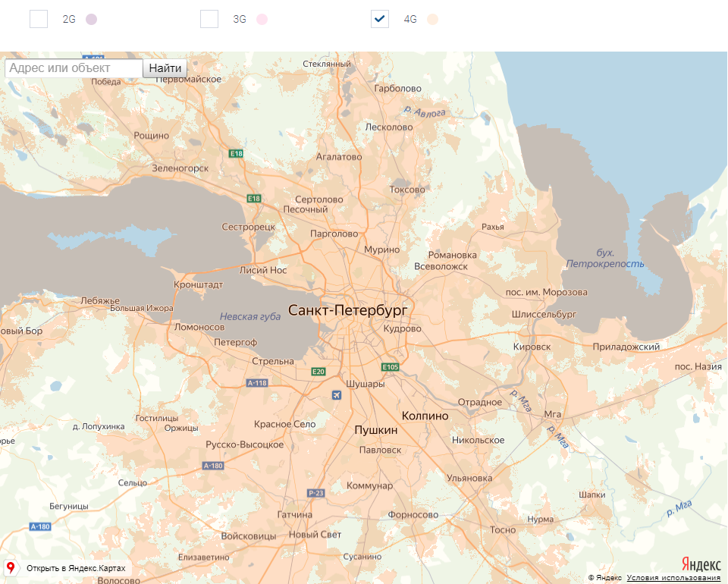Click the 'Всеволожск' map label
Image resolution: width=728 pixels, height=584 pixels.
click(x=441, y=266)
